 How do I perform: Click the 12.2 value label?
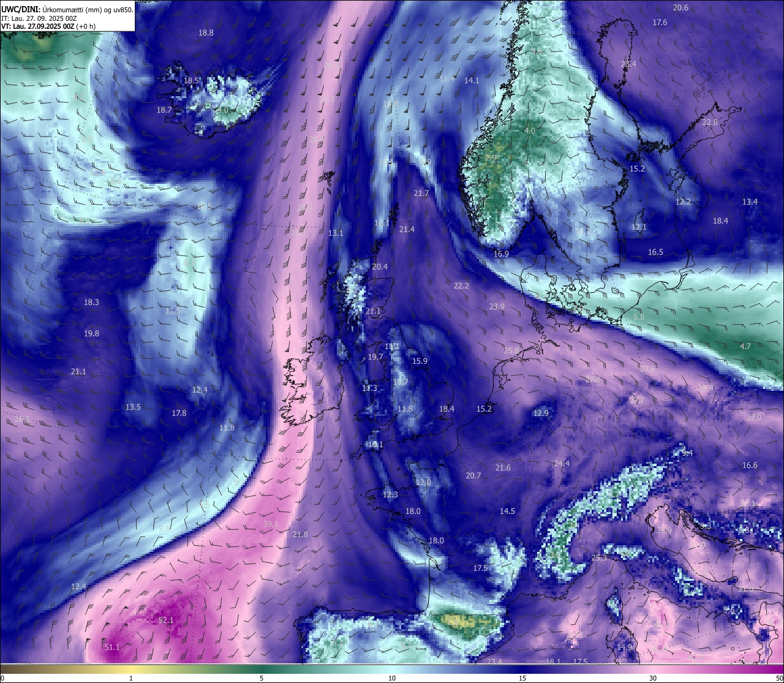tap(683, 202)
